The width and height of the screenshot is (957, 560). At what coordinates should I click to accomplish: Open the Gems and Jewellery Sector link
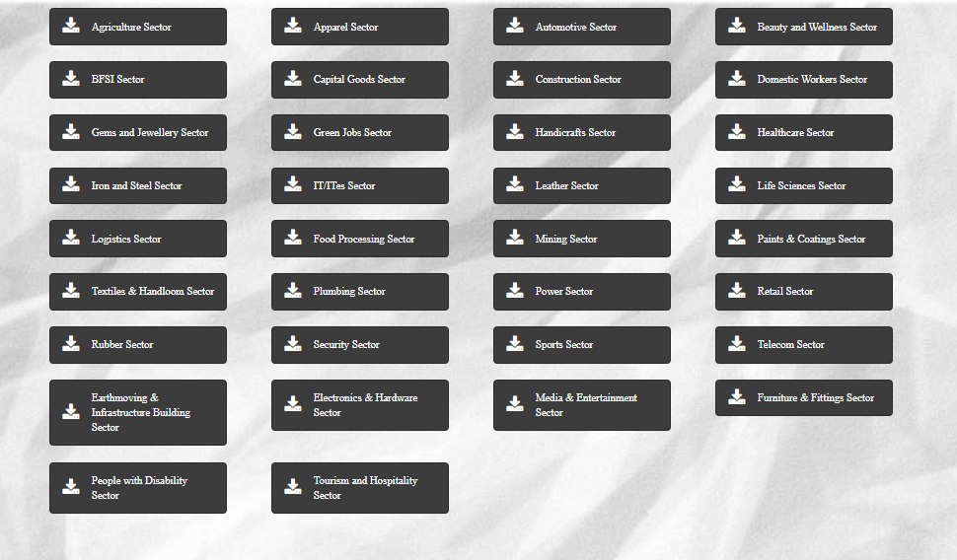[137, 133]
